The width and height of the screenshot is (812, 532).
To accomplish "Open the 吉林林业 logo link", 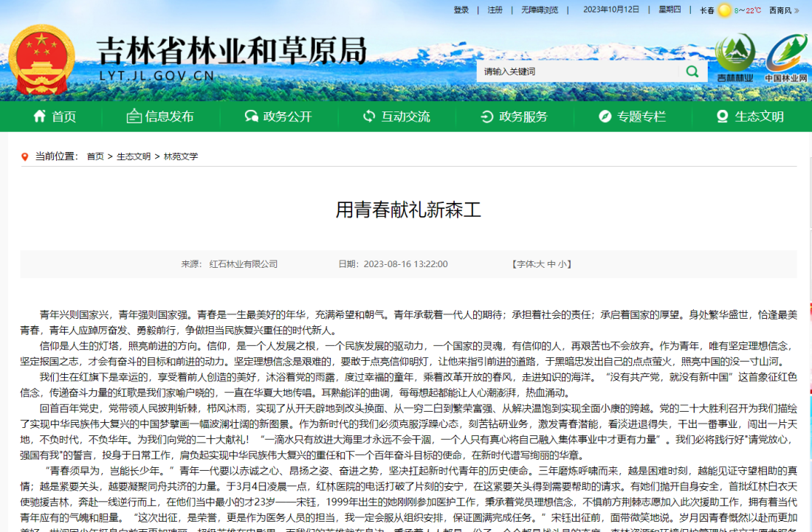I will click(x=735, y=55).
